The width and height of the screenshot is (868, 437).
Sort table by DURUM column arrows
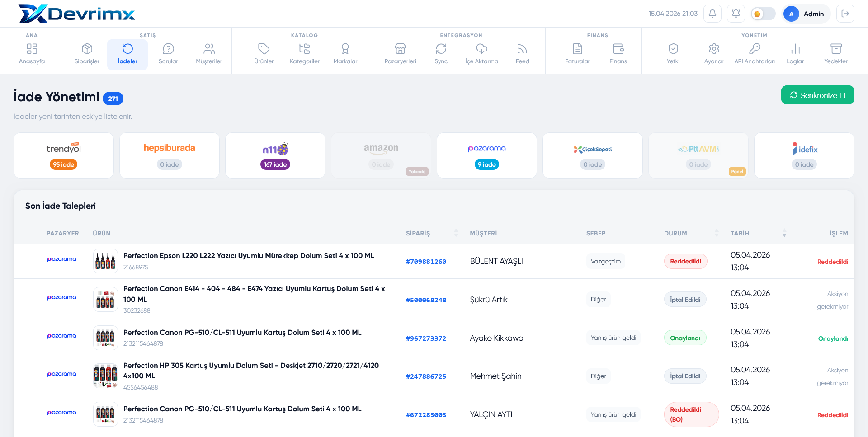click(717, 233)
